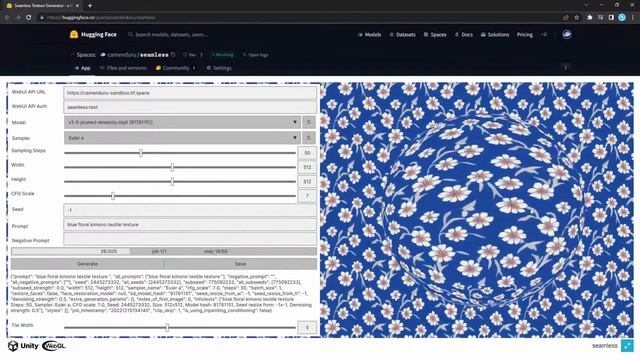
Task: Click the generation progress bar
Action: [x=164, y=251]
